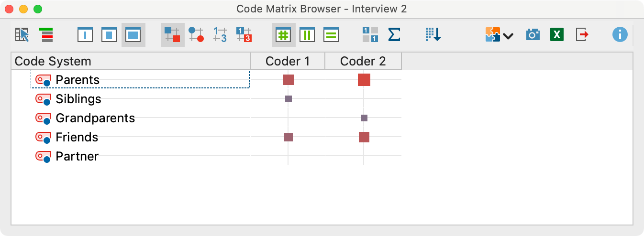The width and height of the screenshot is (644, 236).
Task: Click the Sum sigma icon
Action: pos(394,35)
